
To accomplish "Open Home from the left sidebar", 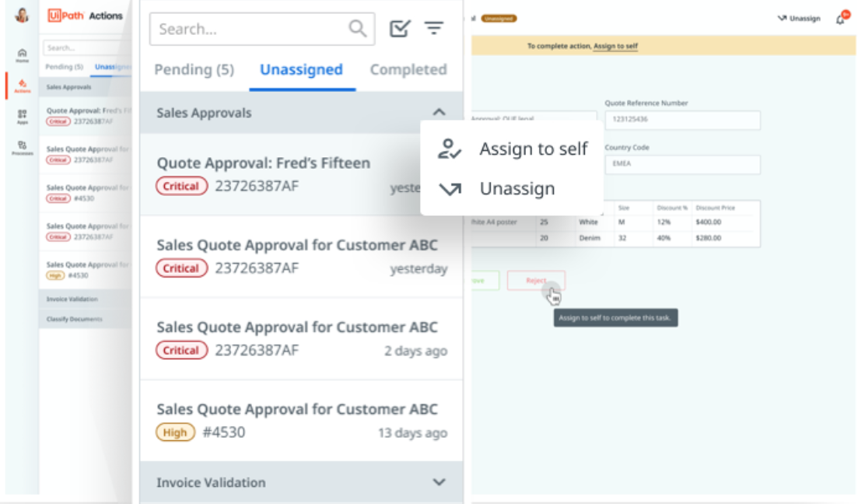I will pos(22,54).
